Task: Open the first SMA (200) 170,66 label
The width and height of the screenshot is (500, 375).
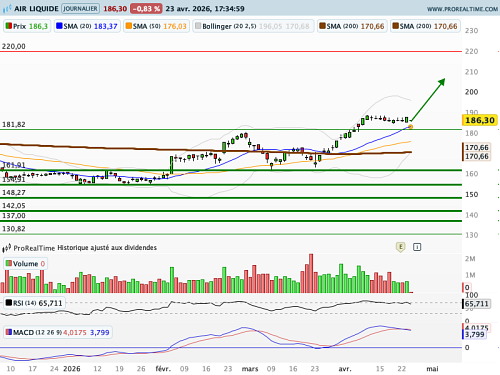Action: (352, 26)
